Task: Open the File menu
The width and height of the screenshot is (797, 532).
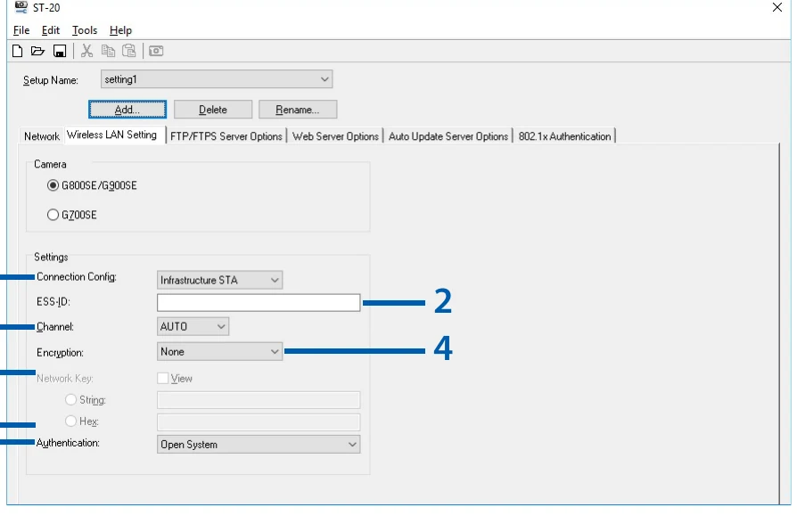Action: click(21, 30)
